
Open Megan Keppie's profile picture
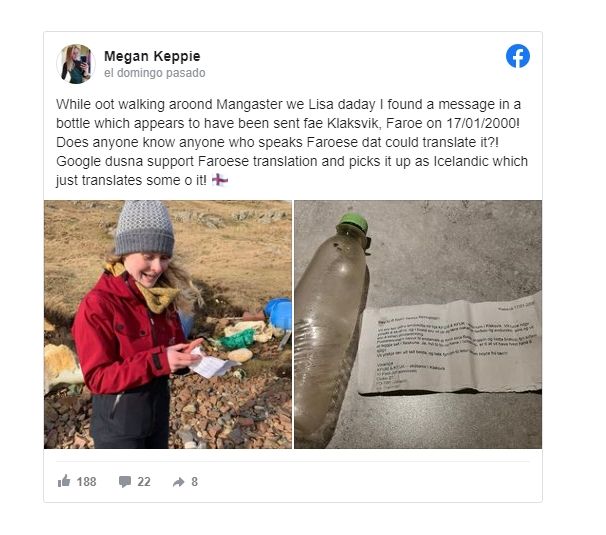click(76, 63)
